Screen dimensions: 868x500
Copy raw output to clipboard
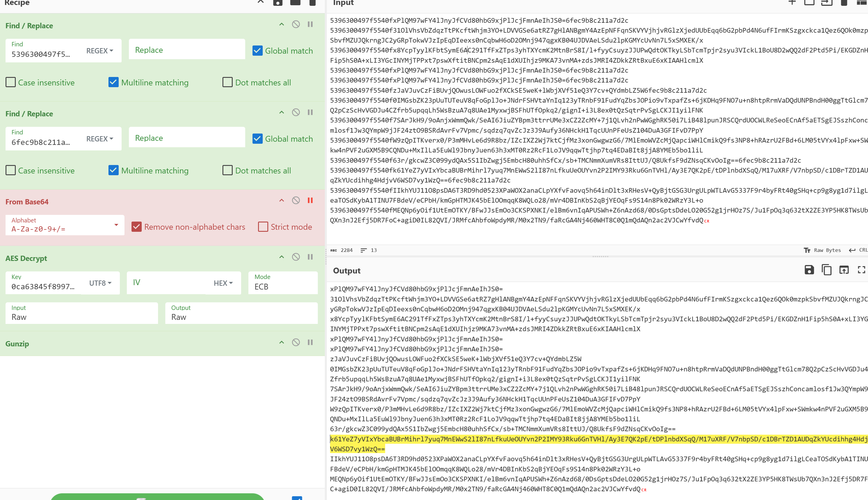827,270
